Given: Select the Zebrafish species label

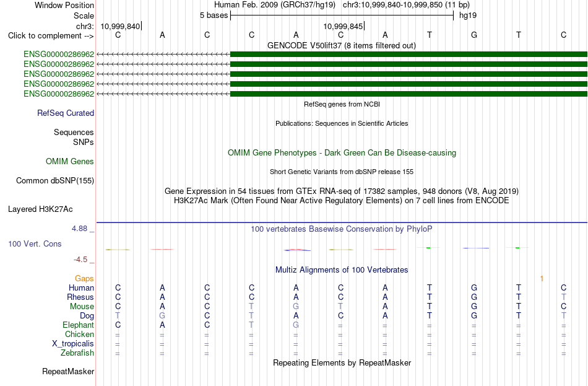Looking at the screenshot, I should (77, 353).
